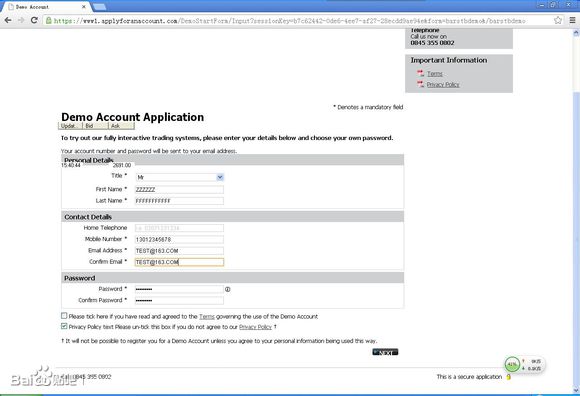The width and height of the screenshot is (580, 396).
Task: Close the Demo Account tab
Action: click(x=84, y=7)
